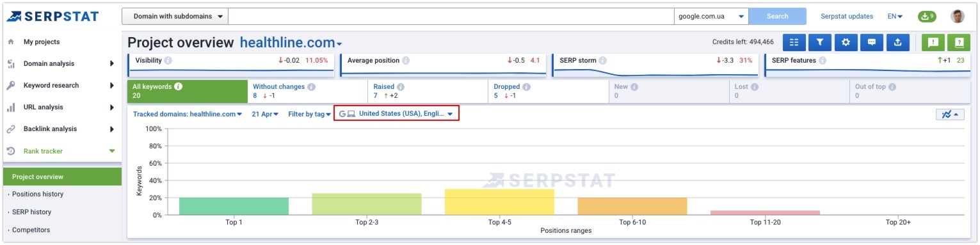The width and height of the screenshot is (980, 245).
Task: Click the Credits left: 494,466 text
Action: tap(743, 42)
